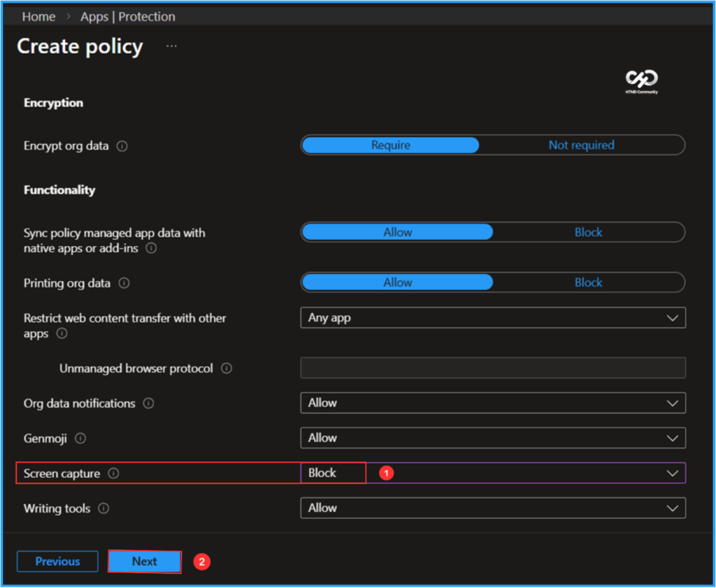
Task: Block sync policy managed app data
Action: tap(588, 232)
